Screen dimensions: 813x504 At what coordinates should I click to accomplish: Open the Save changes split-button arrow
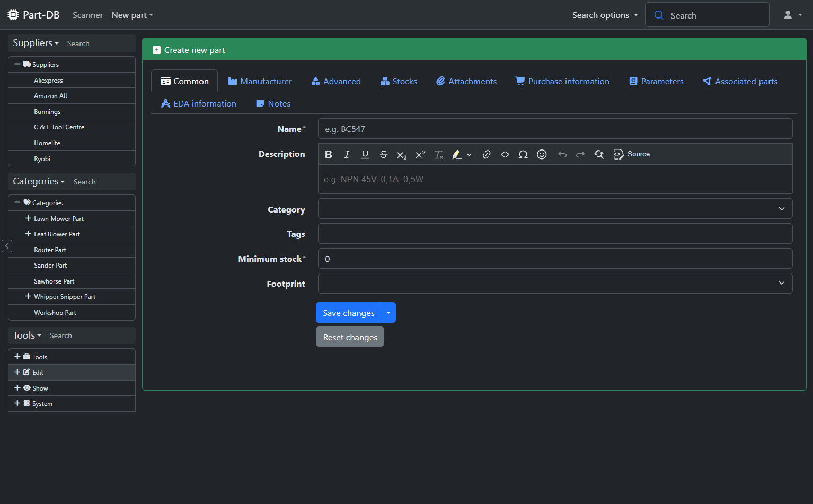(388, 313)
